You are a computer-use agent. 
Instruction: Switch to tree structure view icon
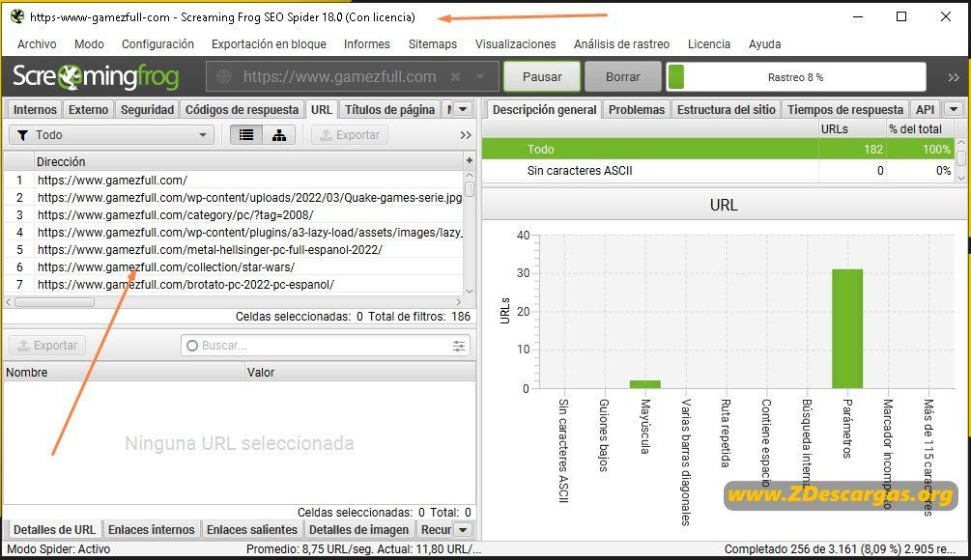coord(278,135)
